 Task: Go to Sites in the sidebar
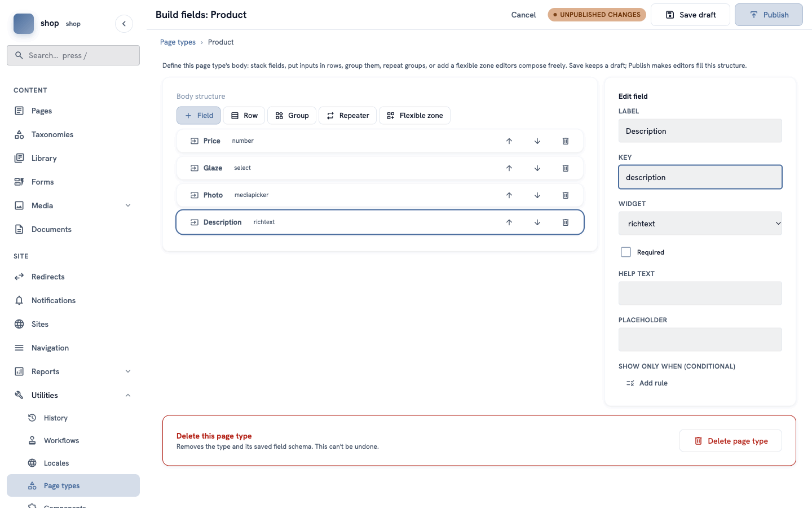point(73,324)
